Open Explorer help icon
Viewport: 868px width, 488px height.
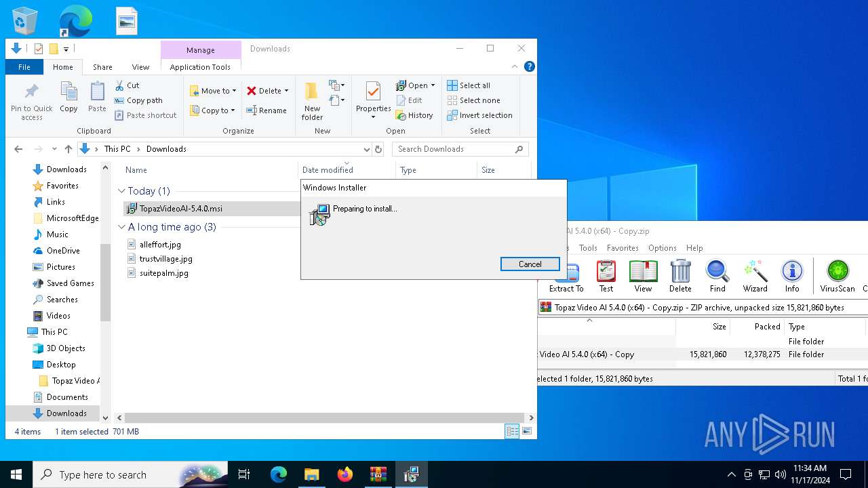coord(530,66)
